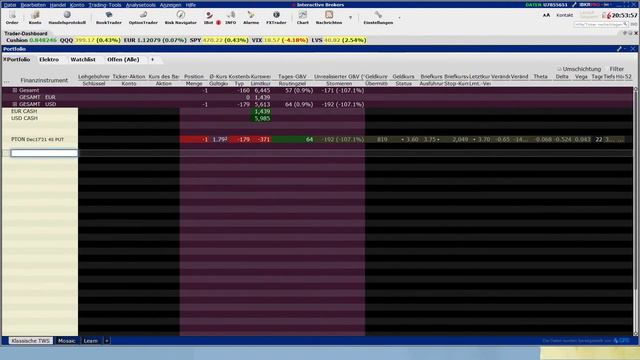Open the Konto menu
The height and width of the screenshot is (360, 640).
click(77, 5)
